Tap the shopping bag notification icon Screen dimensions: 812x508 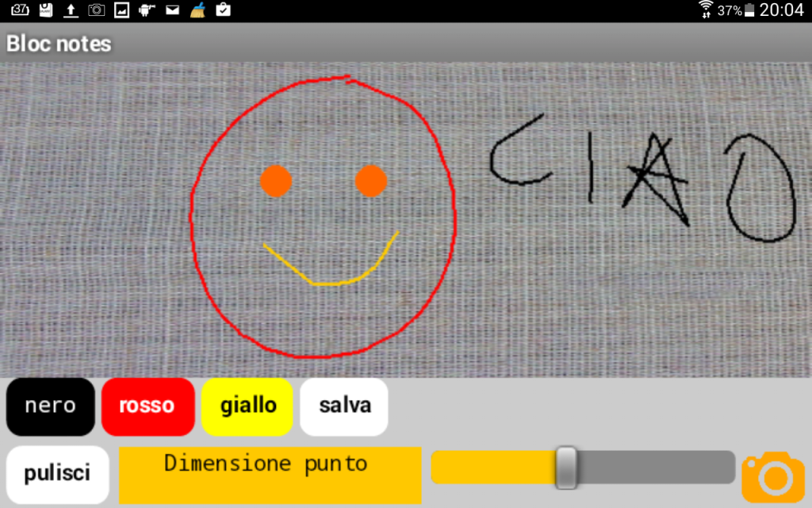pyautogui.click(x=223, y=10)
